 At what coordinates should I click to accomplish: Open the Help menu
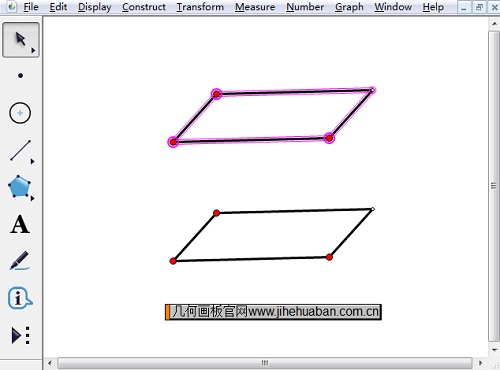click(x=433, y=7)
